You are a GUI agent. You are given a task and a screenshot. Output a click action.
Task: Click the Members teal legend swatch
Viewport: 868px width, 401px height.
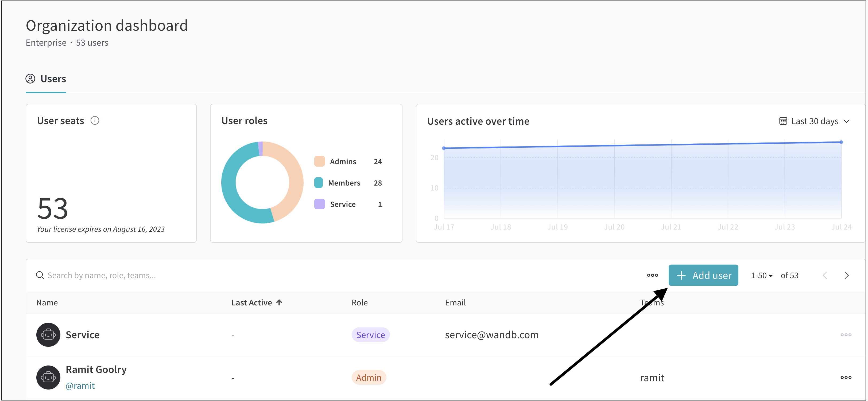[x=319, y=183]
